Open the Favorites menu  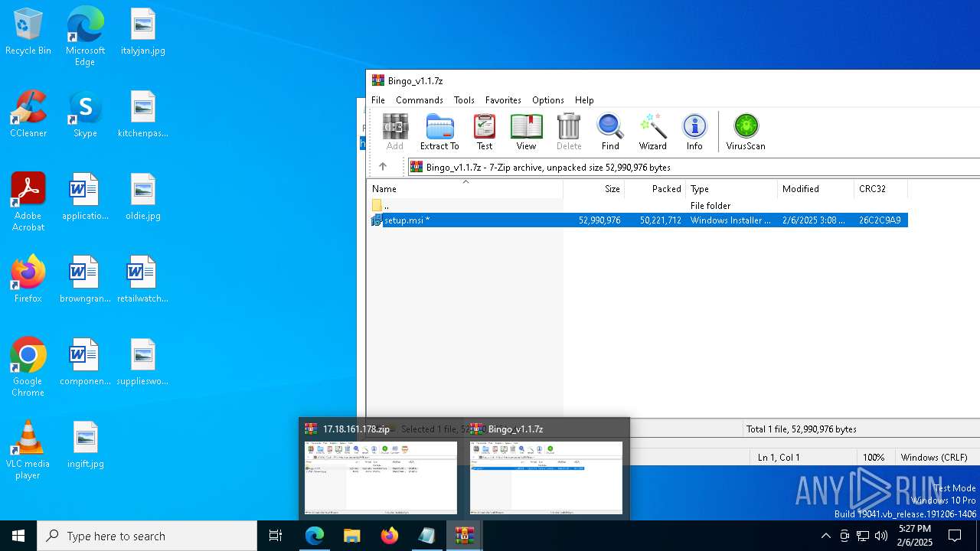coord(503,100)
